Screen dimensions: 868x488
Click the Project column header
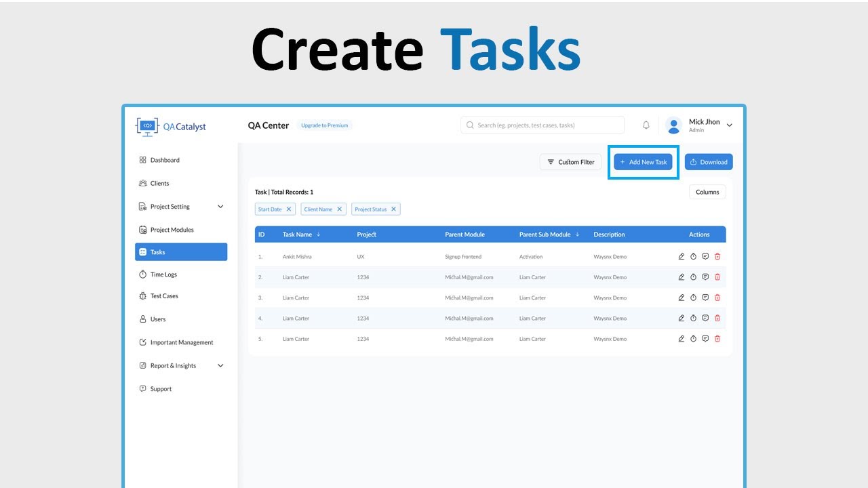(x=367, y=235)
